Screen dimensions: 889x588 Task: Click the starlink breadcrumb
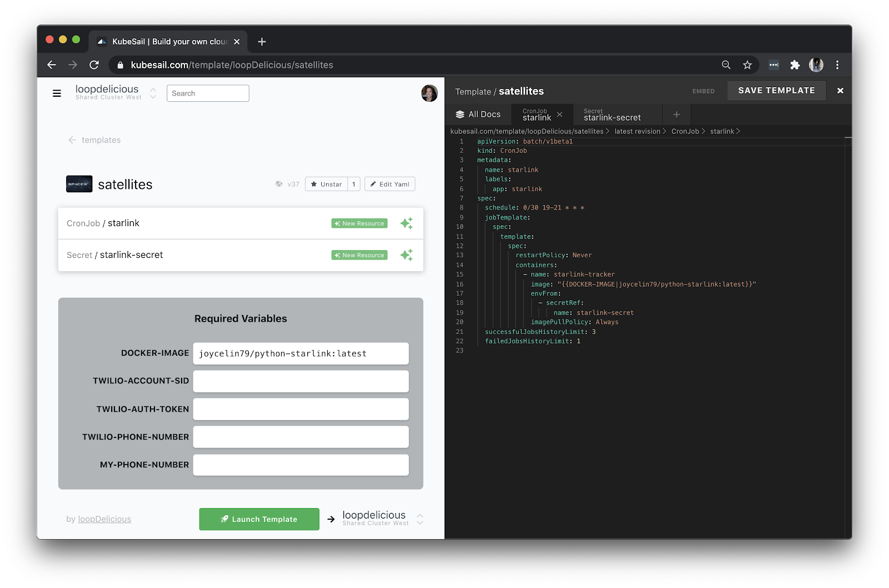722,132
